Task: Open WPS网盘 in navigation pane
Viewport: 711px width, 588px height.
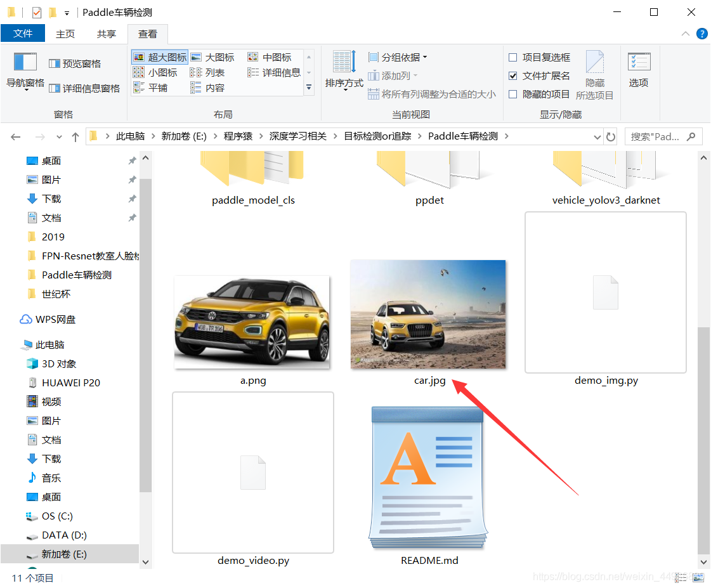Action: (48, 319)
